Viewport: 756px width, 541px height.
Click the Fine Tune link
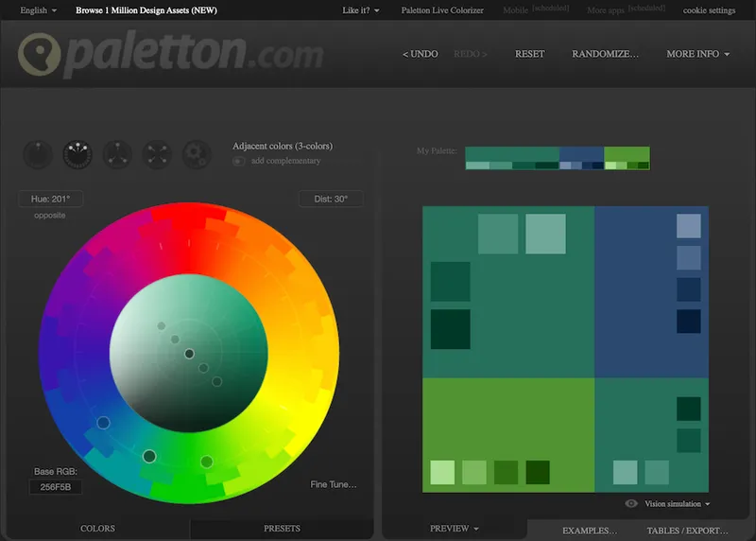(x=334, y=484)
